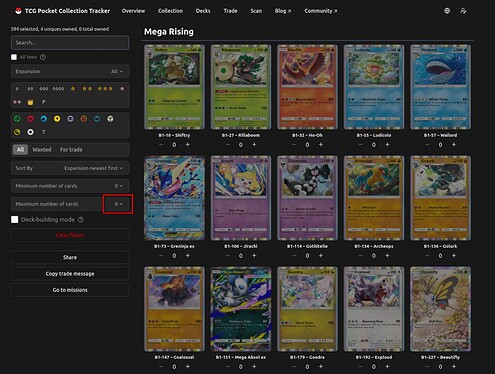Open the Ludicolo card image
Viewport: 495px width, 374px height.
pos(374,87)
